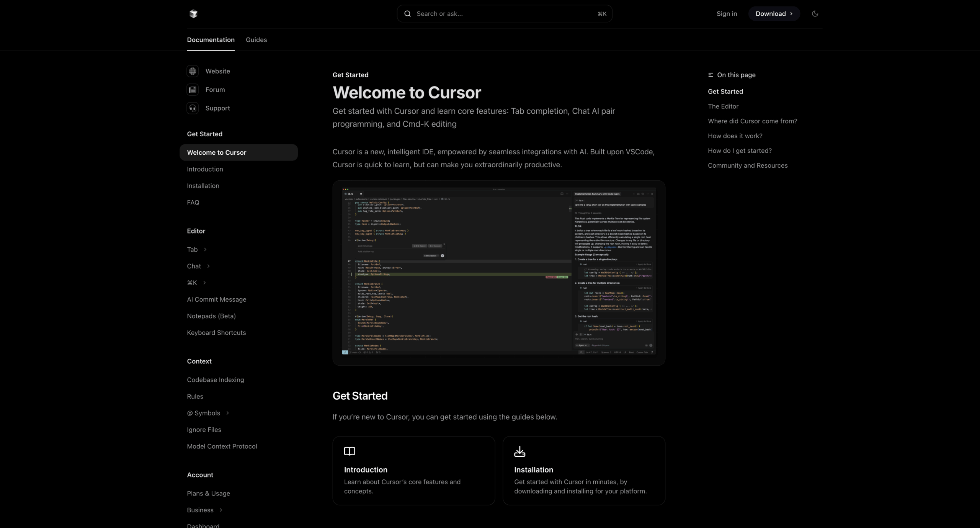Open the Support link in sidebar
This screenshot has height=528, width=980.
(x=217, y=108)
